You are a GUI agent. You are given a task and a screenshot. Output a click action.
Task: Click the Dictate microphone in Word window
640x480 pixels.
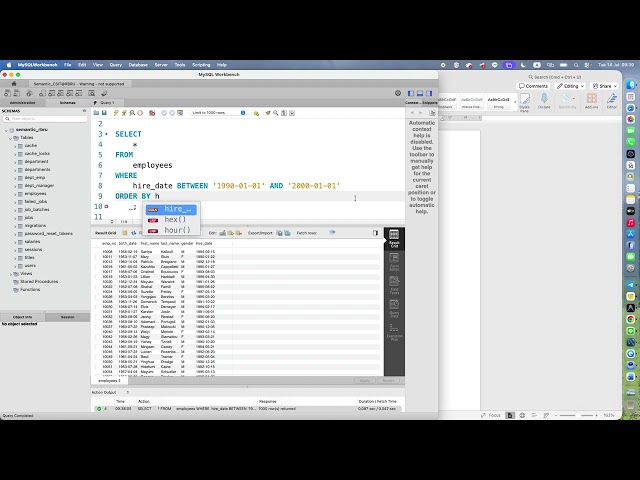(x=544, y=100)
